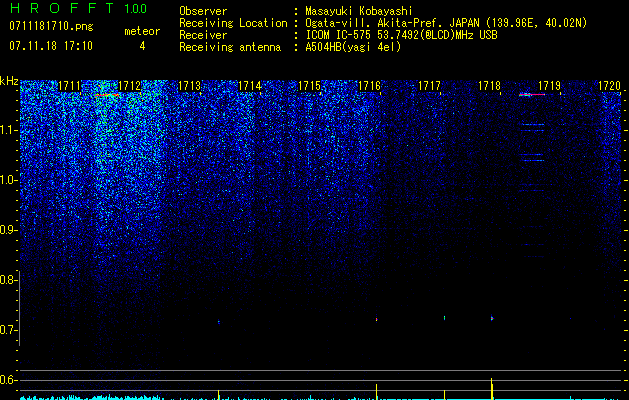Viewport: 629px width, 400px height.
Task: Click the meteor count value 4
Action: point(142,46)
